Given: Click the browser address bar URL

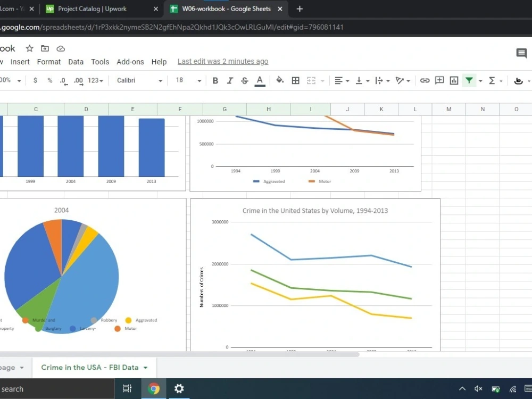Looking at the screenshot, I should tap(172, 27).
